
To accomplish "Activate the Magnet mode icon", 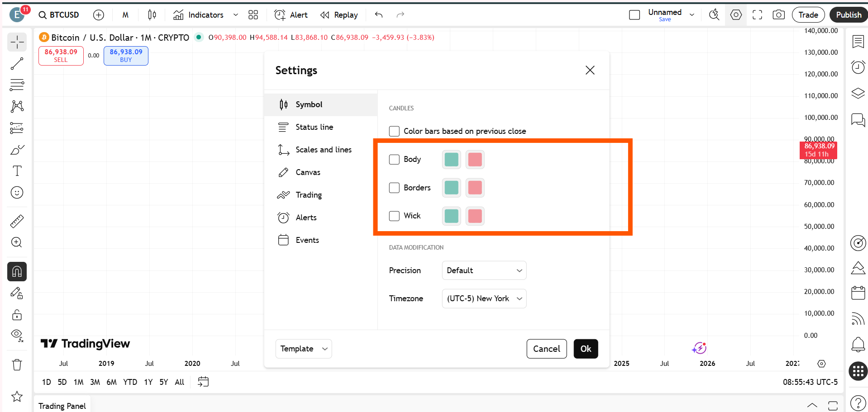I will tap(17, 271).
